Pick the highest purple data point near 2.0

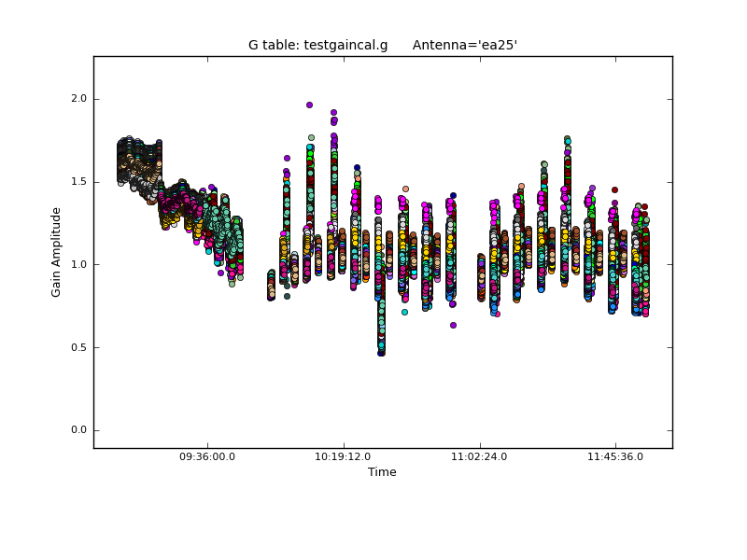pyautogui.click(x=309, y=105)
